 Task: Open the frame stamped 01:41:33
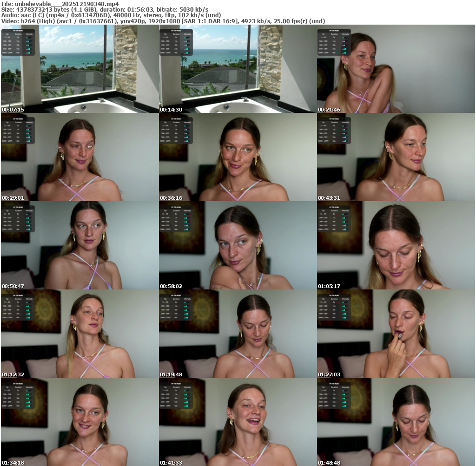[238, 422]
